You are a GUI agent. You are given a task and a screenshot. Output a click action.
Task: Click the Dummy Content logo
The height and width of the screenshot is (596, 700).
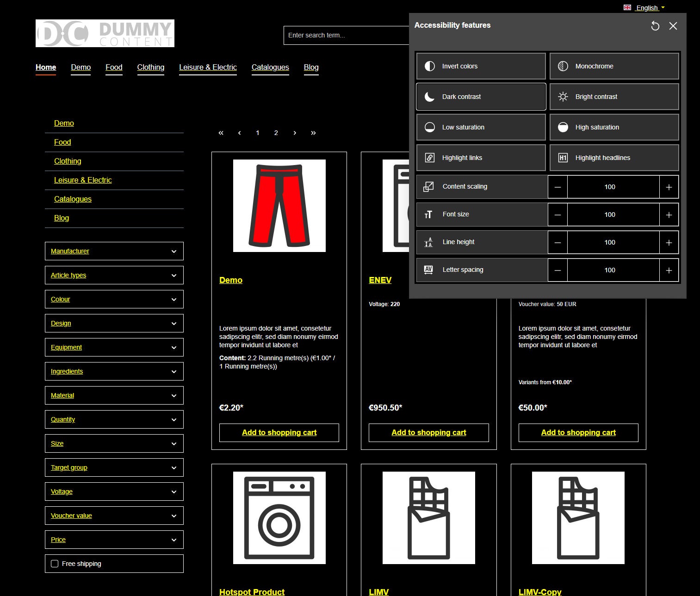(105, 33)
